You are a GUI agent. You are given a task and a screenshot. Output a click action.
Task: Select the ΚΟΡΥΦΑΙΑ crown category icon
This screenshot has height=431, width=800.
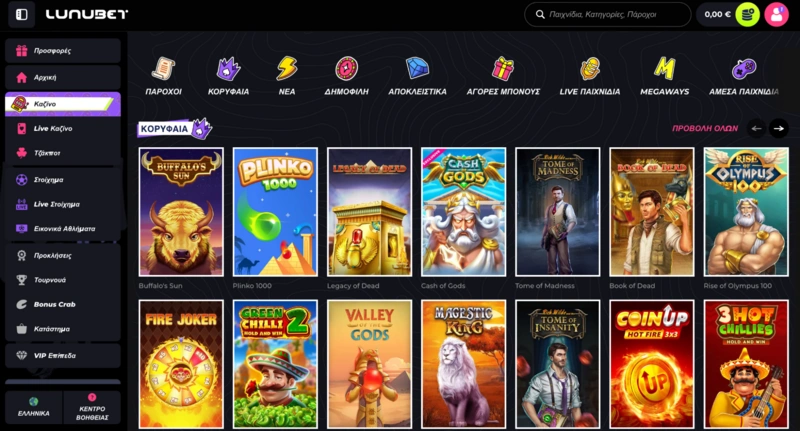point(228,75)
